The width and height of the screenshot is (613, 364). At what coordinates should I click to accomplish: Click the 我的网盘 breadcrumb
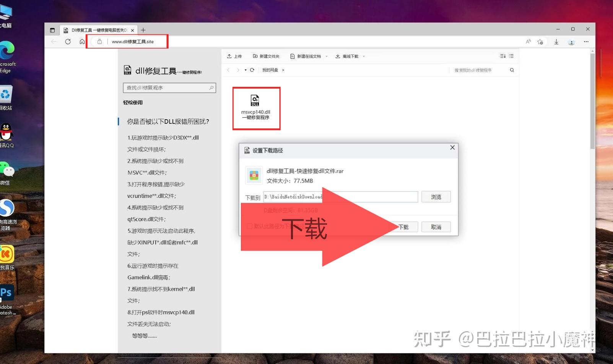pyautogui.click(x=270, y=70)
